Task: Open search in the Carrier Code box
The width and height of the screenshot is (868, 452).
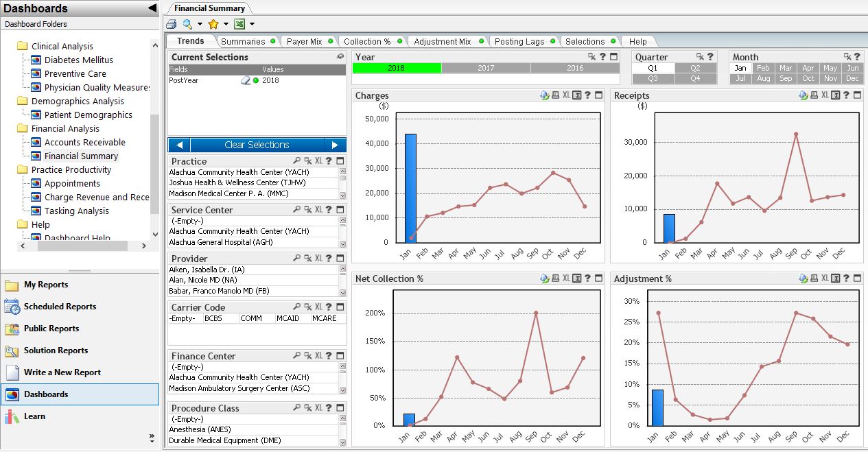Action: [x=296, y=307]
